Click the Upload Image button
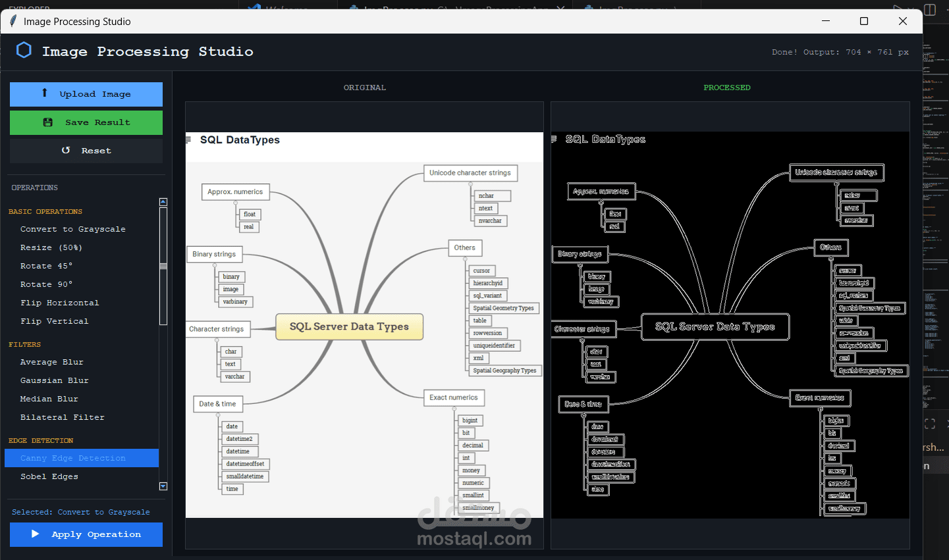Screen dimensions: 949x560 pos(86,94)
